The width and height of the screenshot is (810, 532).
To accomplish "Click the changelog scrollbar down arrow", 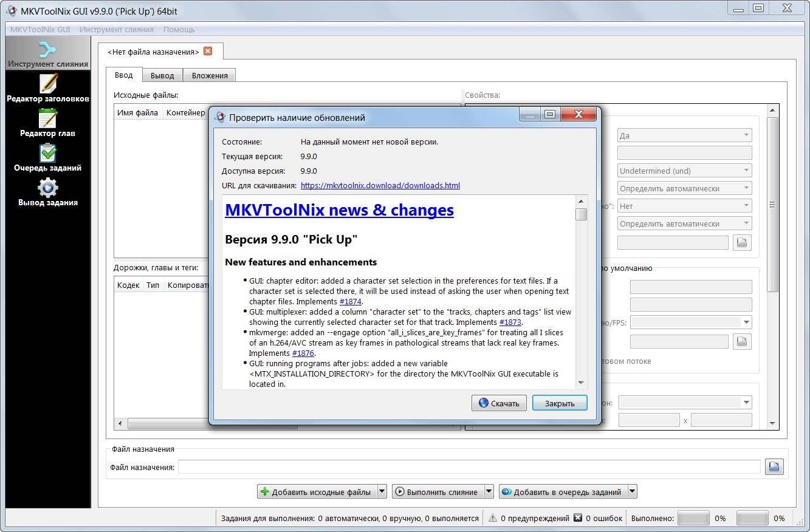I will coord(581,383).
